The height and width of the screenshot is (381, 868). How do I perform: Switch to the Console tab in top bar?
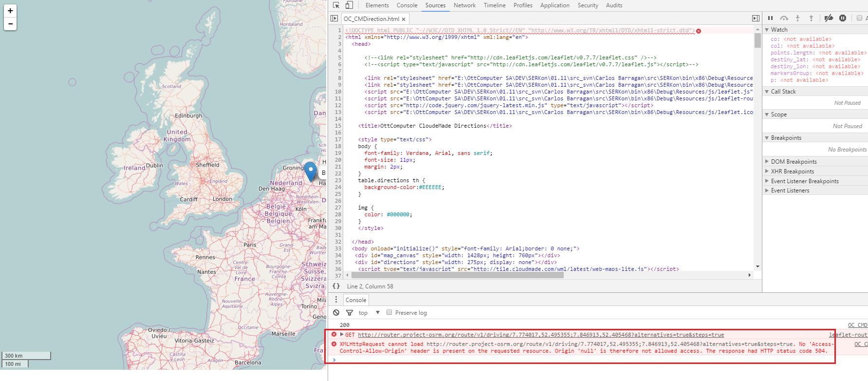(x=407, y=5)
